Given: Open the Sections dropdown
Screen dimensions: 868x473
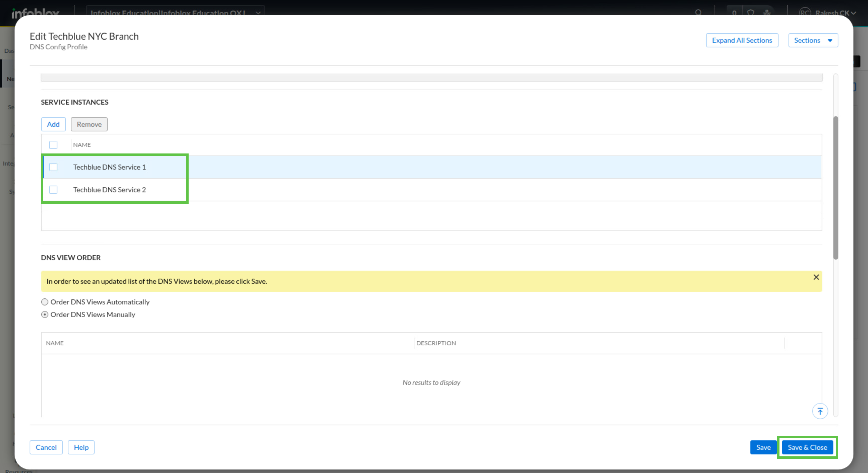Looking at the screenshot, I should (813, 40).
